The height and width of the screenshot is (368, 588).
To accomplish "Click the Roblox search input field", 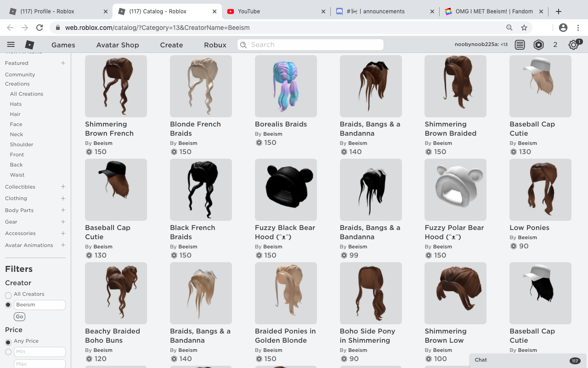I will [x=311, y=45].
